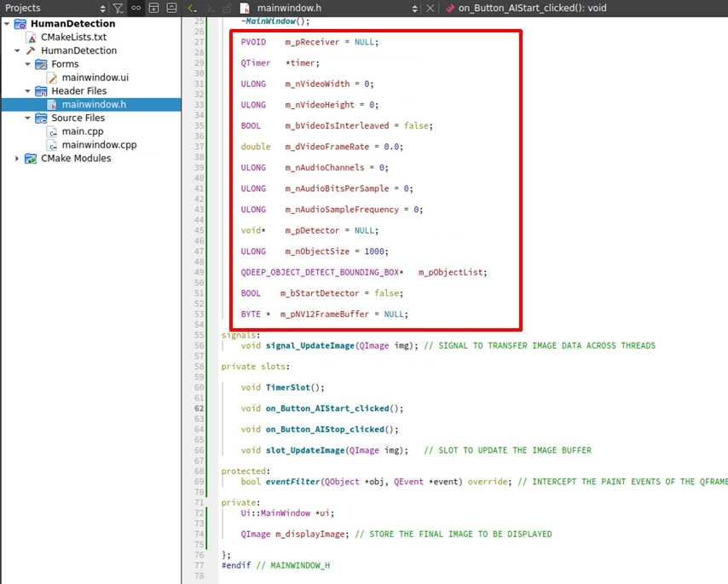Click on the m_pReceiver variable

(312, 42)
